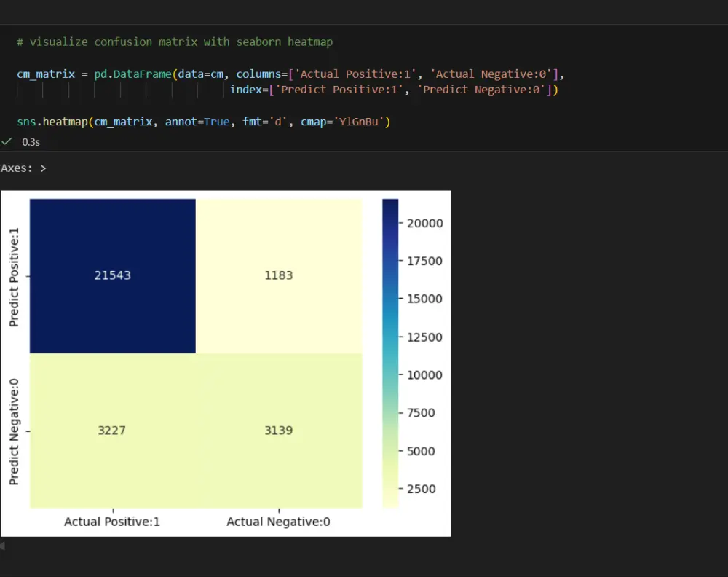
Task: Collapse the Axes output disclosure
Action: 41,168
